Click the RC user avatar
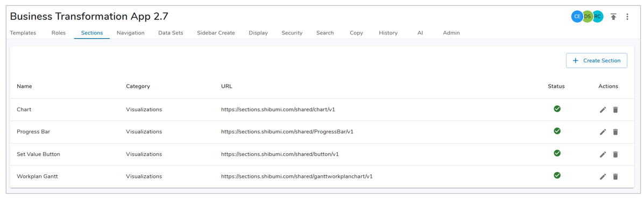Screen dimensions: 644x199 point(598,17)
